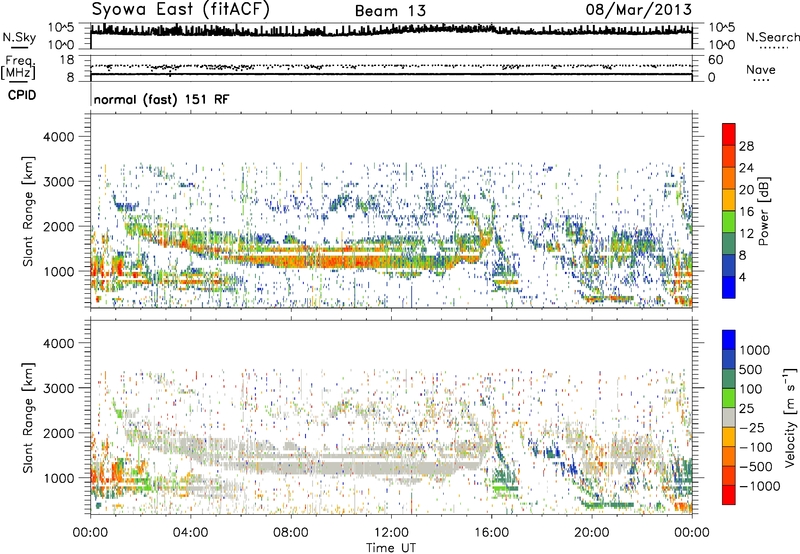This screenshot has width=800, height=554.
Task: Click the '20' tick on the Power color bar
Action: pyautogui.click(x=746, y=190)
